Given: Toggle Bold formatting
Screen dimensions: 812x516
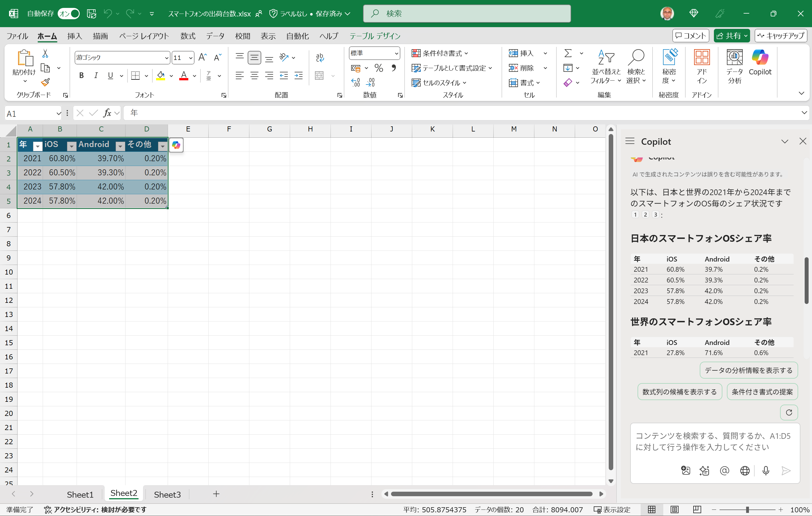Looking at the screenshot, I should [x=81, y=75].
